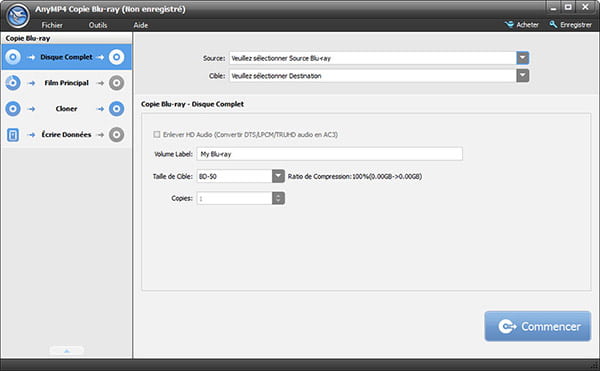600x371 pixels.
Task: Select Film Principal copy mode
Action: pos(66,83)
